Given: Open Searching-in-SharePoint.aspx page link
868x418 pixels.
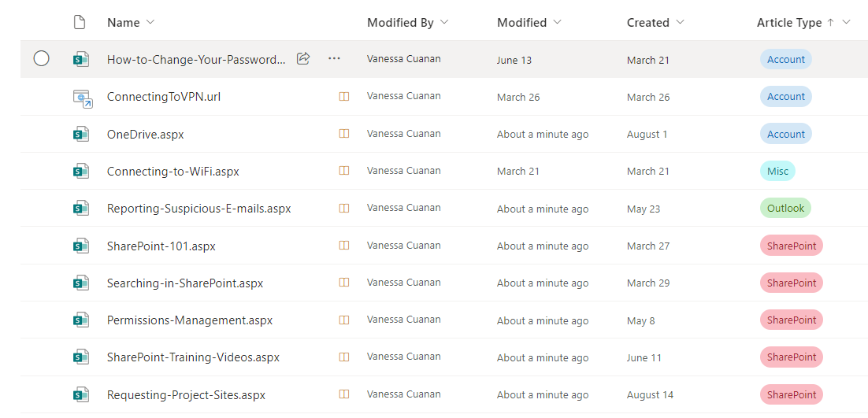Looking at the screenshot, I should 185,283.
